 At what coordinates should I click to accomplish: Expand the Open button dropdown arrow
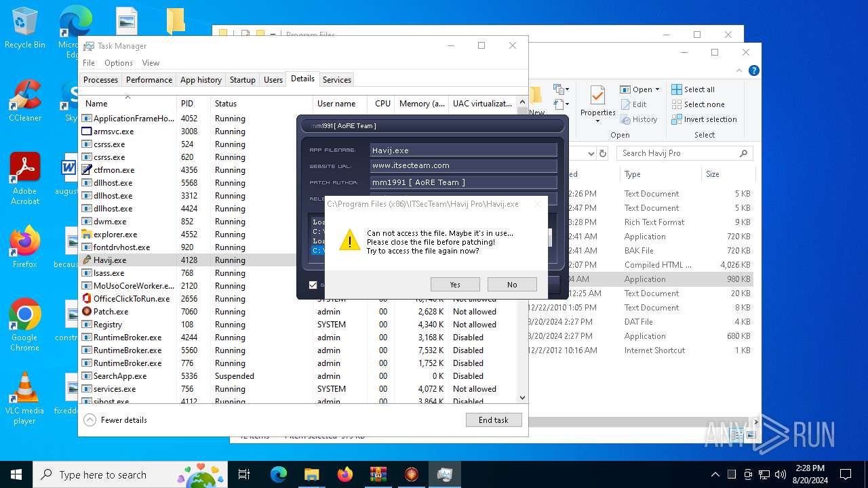click(657, 89)
